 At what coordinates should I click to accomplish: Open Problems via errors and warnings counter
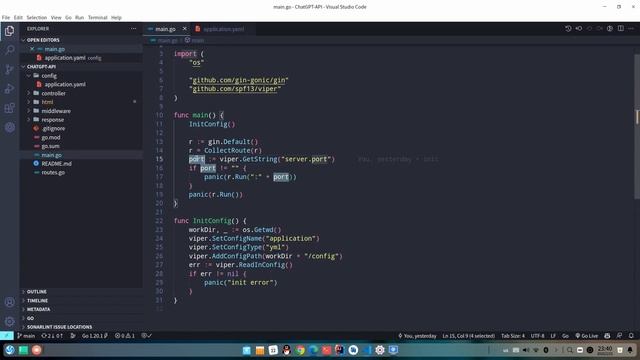pos(124,336)
